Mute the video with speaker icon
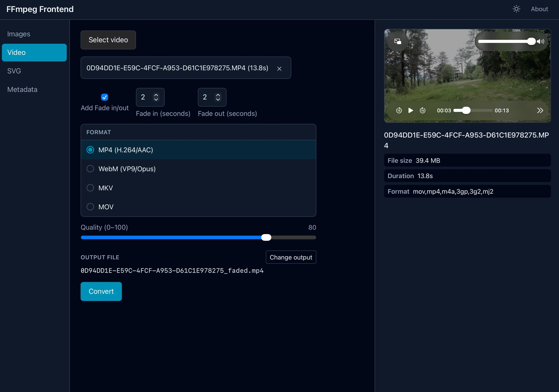 pos(540,41)
